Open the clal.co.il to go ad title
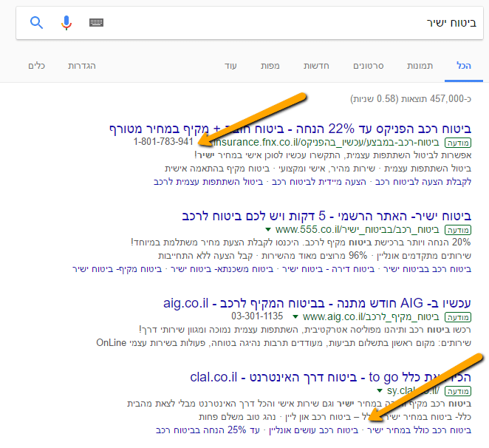This screenshot has width=489, height=448. [x=331, y=377]
